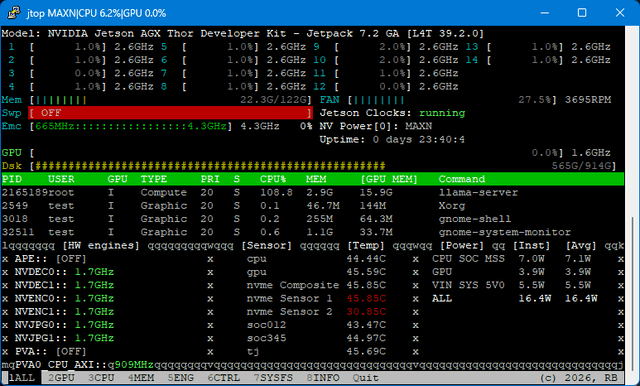The image size is (640, 386).
Task: Click the FAN speed bar
Action: (452, 100)
